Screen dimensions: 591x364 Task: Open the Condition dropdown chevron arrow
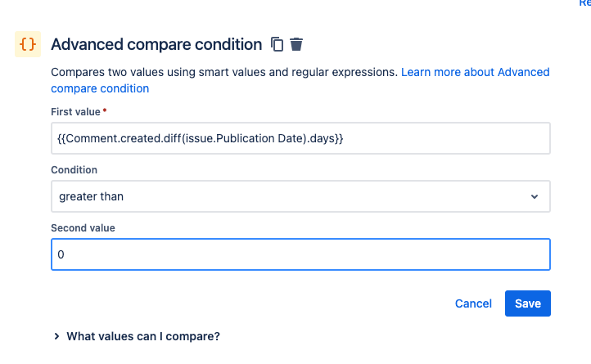[x=534, y=196]
